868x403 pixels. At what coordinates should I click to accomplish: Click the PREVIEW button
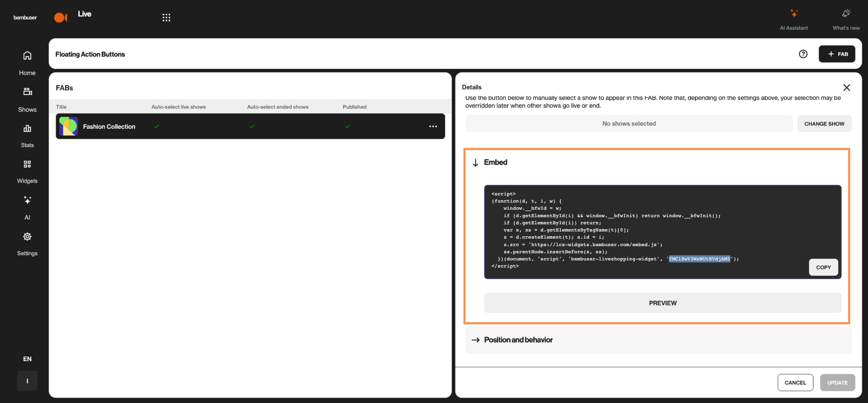coord(663,303)
